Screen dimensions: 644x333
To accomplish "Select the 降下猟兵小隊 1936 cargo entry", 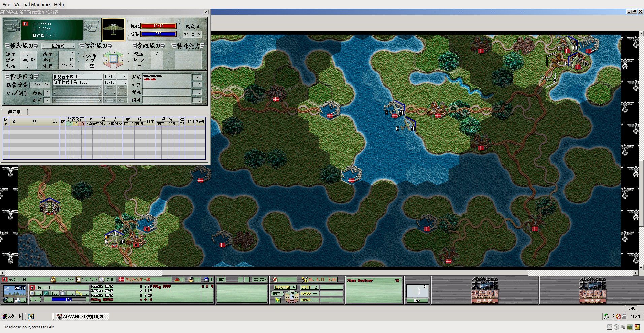I will tap(77, 82).
